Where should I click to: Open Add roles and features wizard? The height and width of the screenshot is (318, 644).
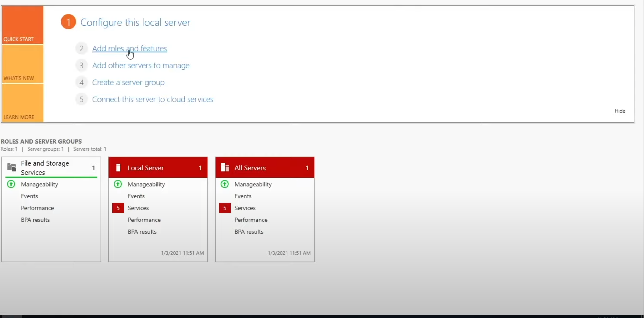pyautogui.click(x=129, y=48)
